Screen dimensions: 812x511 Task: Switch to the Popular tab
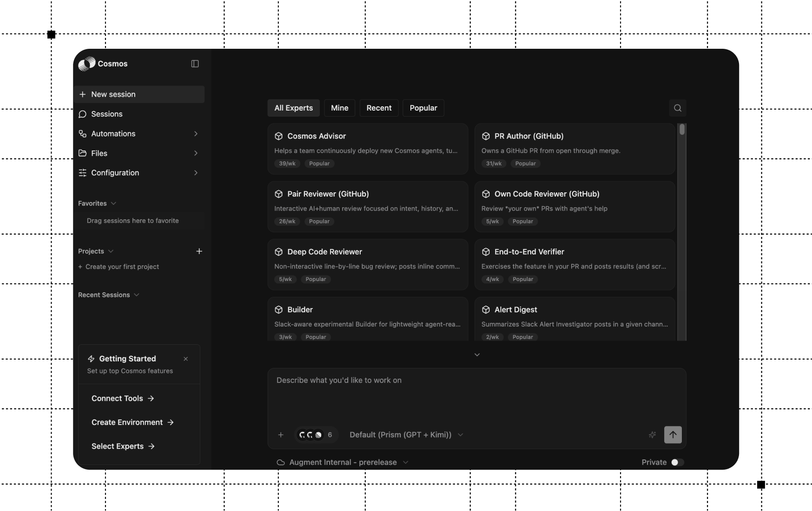pyautogui.click(x=423, y=108)
